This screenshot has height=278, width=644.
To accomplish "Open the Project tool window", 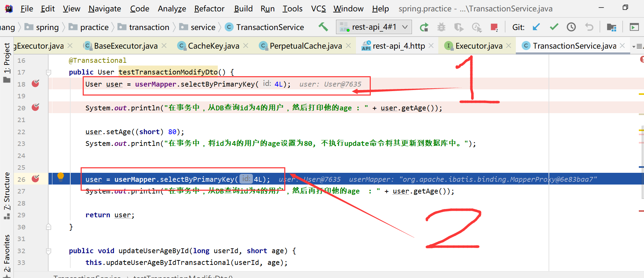I will pyautogui.click(x=7, y=62).
